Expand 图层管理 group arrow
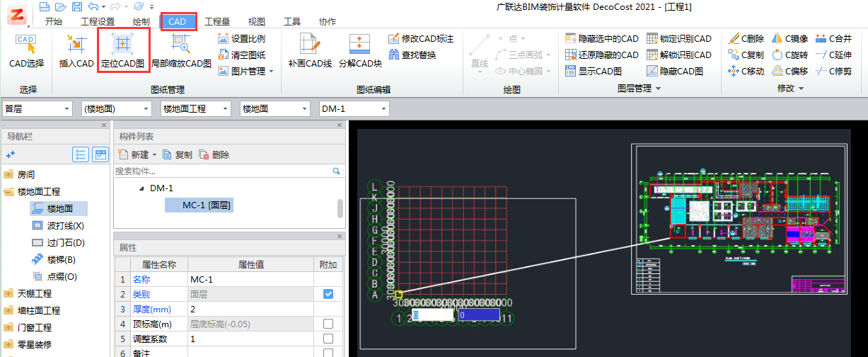Screen dimensions: 868x357 658,89
